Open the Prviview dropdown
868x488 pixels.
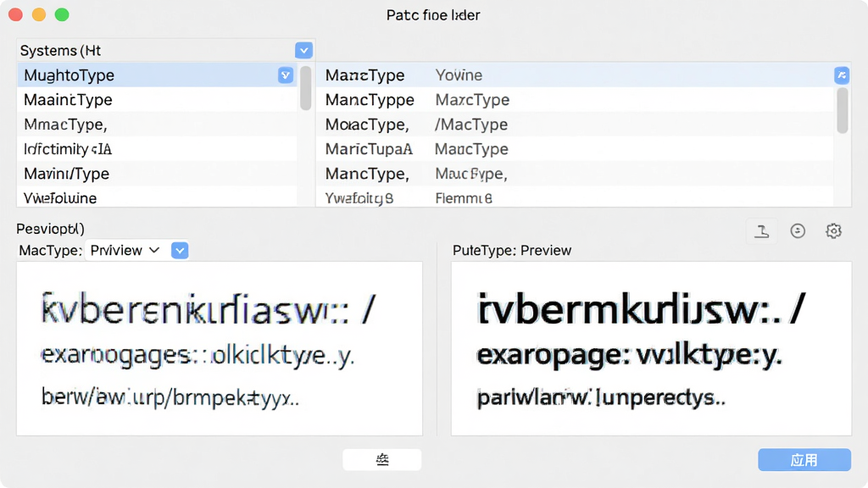click(125, 250)
